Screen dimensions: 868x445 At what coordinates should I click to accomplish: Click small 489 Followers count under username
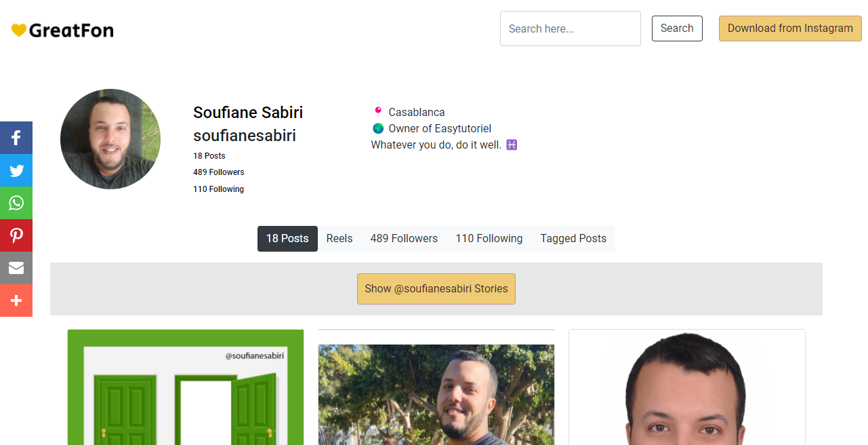[219, 172]
